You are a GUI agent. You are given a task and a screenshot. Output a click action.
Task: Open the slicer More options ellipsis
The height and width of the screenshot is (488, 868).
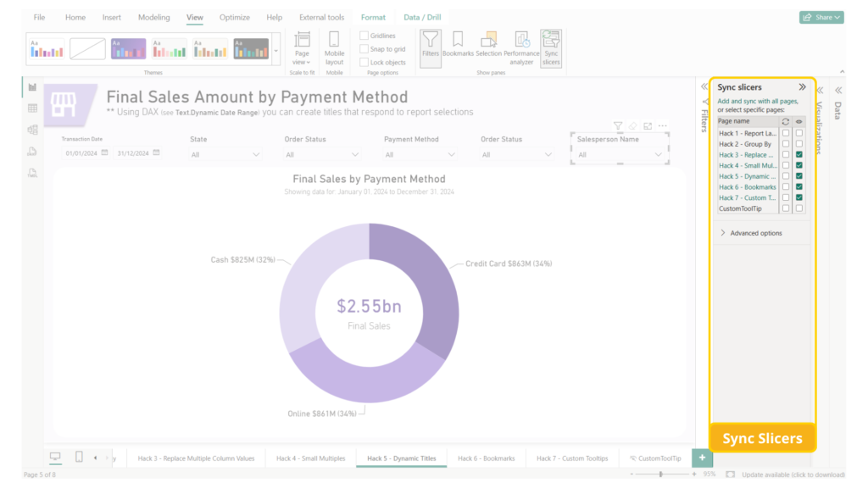[663, 126]
